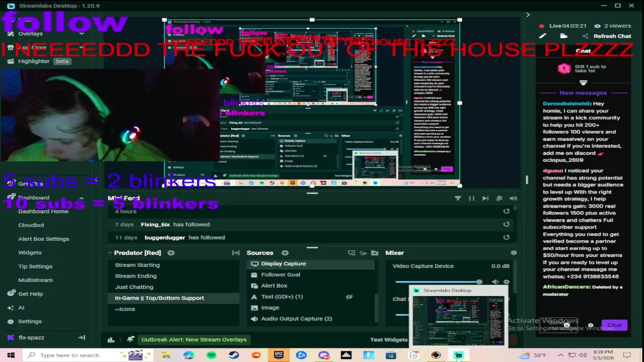The width and height of the screenshot is (644, 362).
Task: Click Refresh Chat
Action: [x=612, y=36]
